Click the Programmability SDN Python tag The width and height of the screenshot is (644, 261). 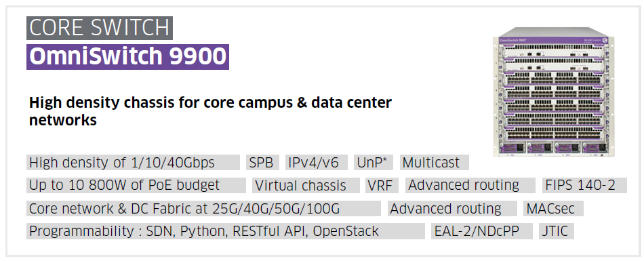coord(226,231)
